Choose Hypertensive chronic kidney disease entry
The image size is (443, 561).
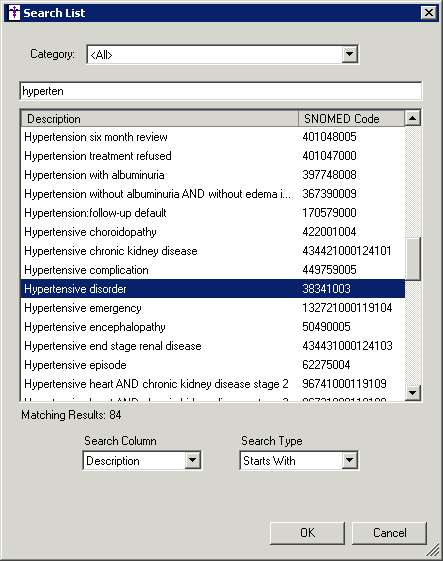click(x=213, y=251)
